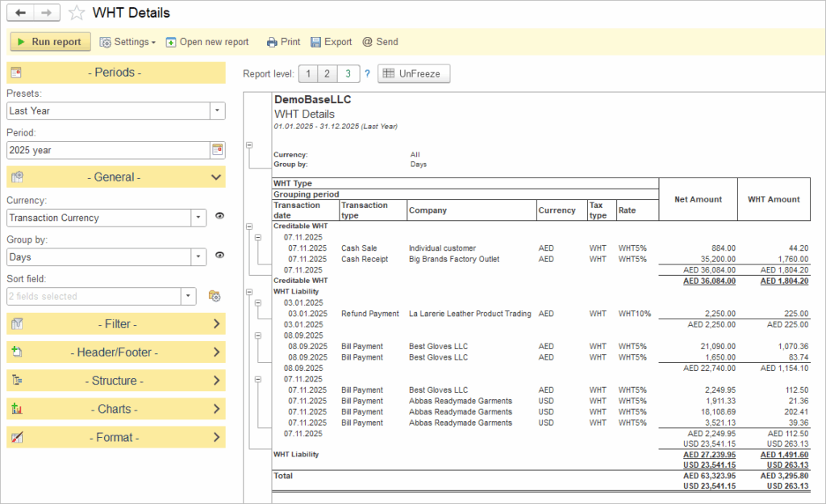
Task: Click the UnFreeze button
Action: click(414, 74)
